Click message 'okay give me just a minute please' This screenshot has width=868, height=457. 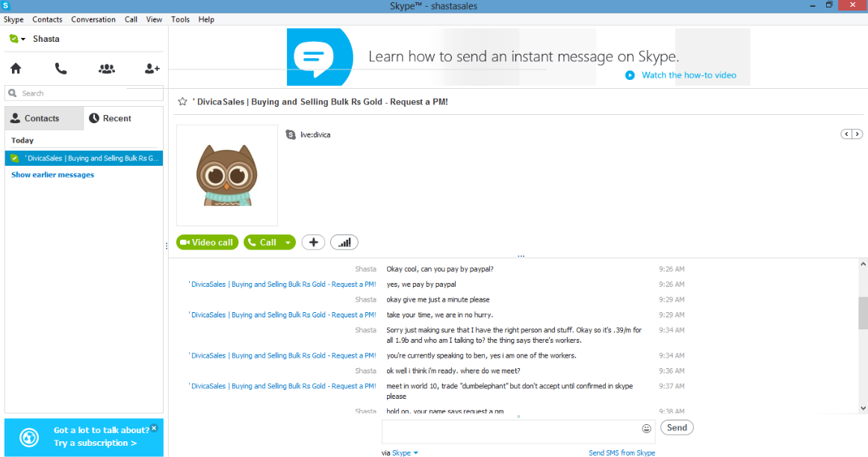pyautogui.click(x=438, y=299)
